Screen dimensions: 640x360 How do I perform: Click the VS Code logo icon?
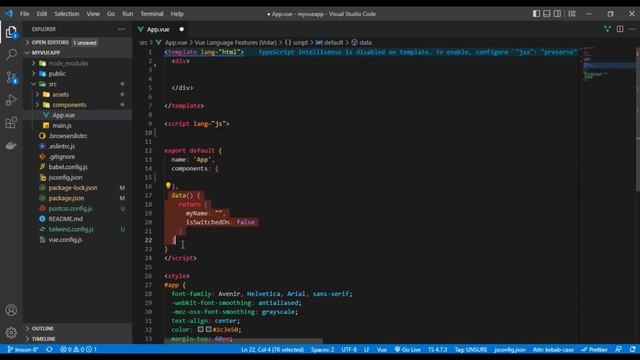9,13
